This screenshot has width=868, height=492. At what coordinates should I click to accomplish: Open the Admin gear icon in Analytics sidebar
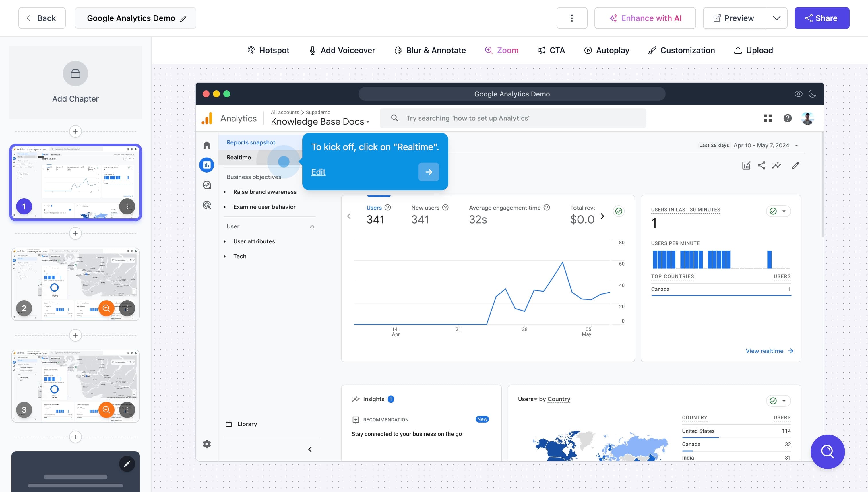tap(207, 444)
